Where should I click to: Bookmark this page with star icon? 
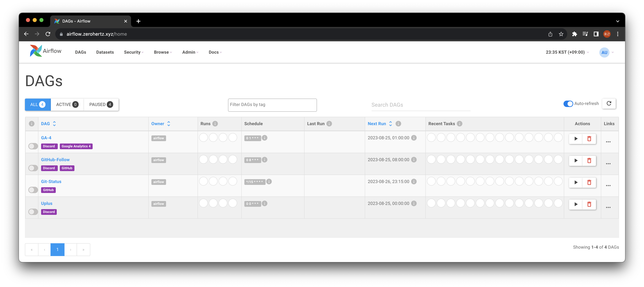pos(561,34)
